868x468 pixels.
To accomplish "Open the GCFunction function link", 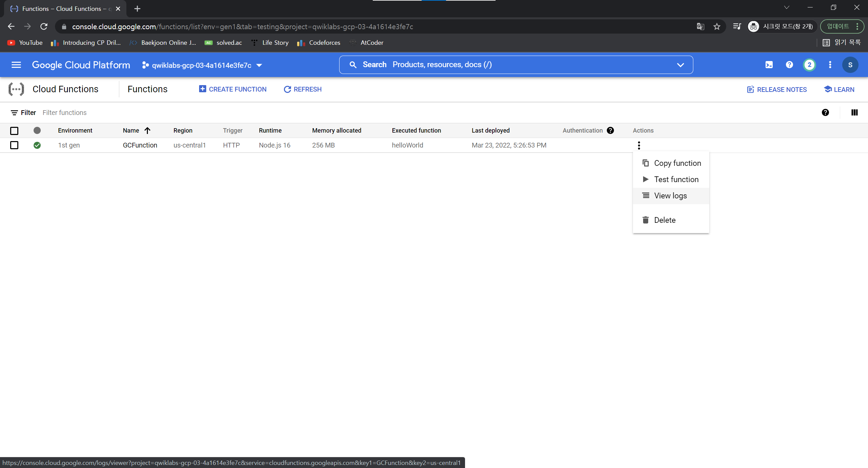I will click(x=140, y=145).
